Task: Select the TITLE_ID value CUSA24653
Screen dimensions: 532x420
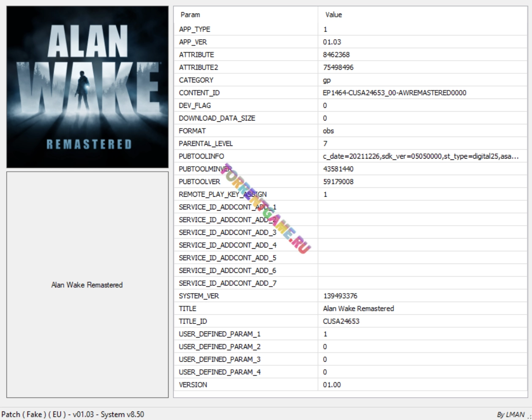Action: 341,321
